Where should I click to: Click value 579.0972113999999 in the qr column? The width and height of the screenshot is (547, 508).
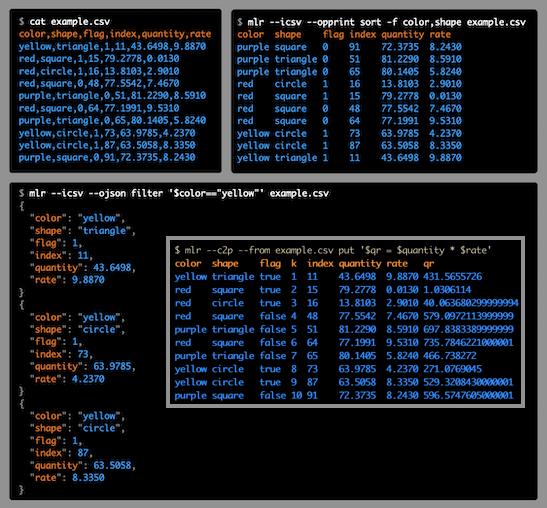469,316
